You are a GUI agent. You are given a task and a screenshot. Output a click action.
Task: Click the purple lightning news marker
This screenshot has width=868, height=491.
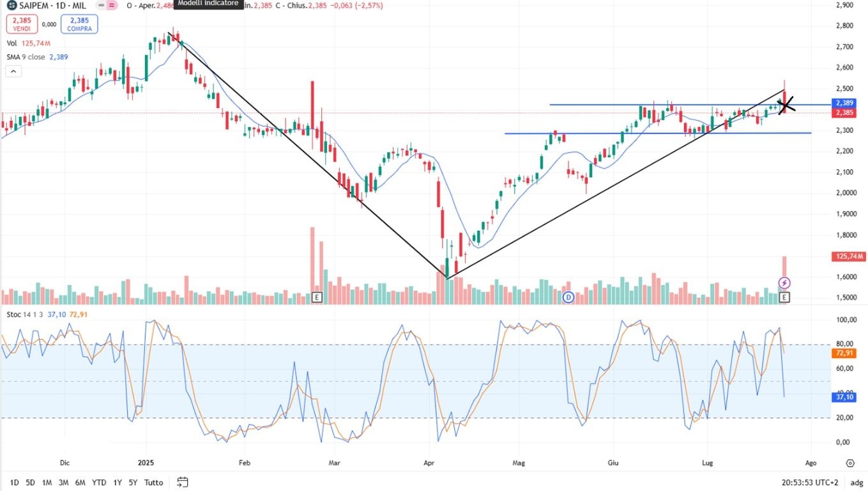coord(785,283)
